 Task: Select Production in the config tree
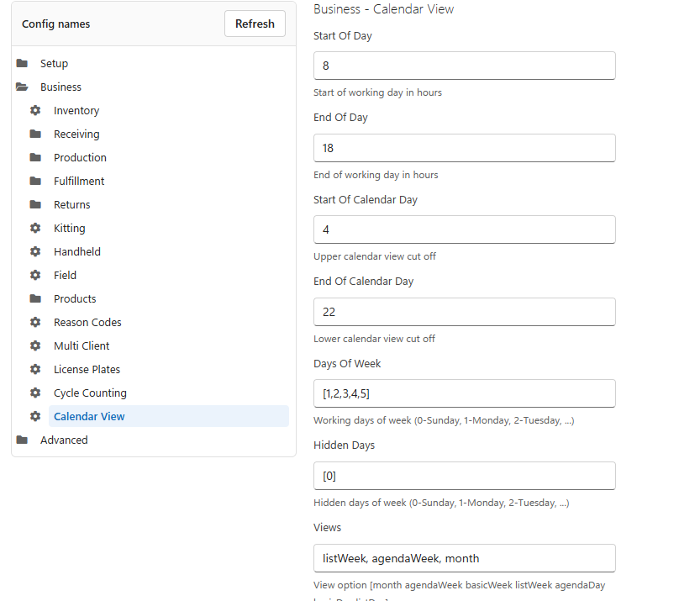pos(80,158)
